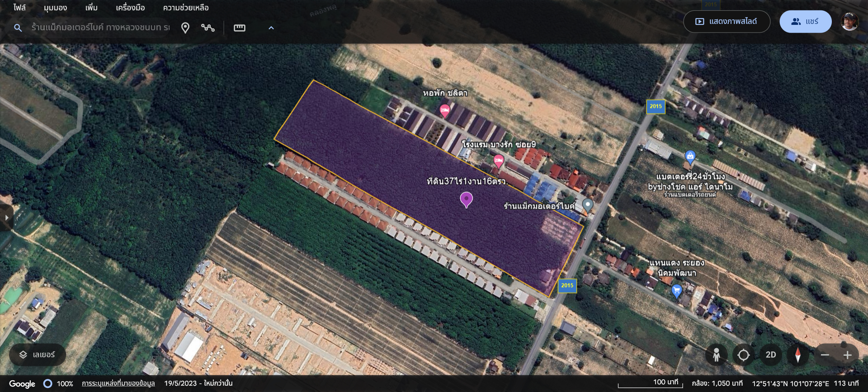Click the ร้านแม็กมอเตอร์ไบค์ map label
The width and height of the screenshot is (868, 392).
539,206
